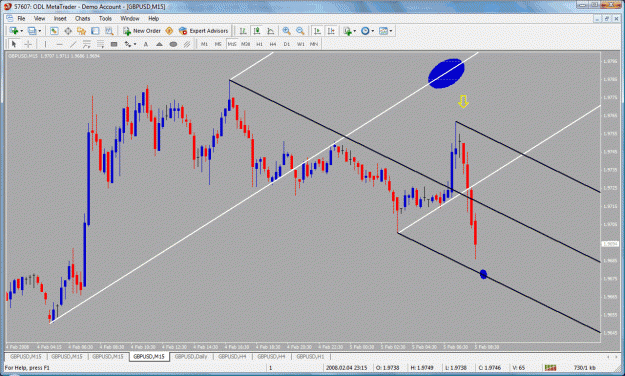The image size is (625, 376).
Task: Switch to MN monthly timeframe
Action: pos(314,44)
